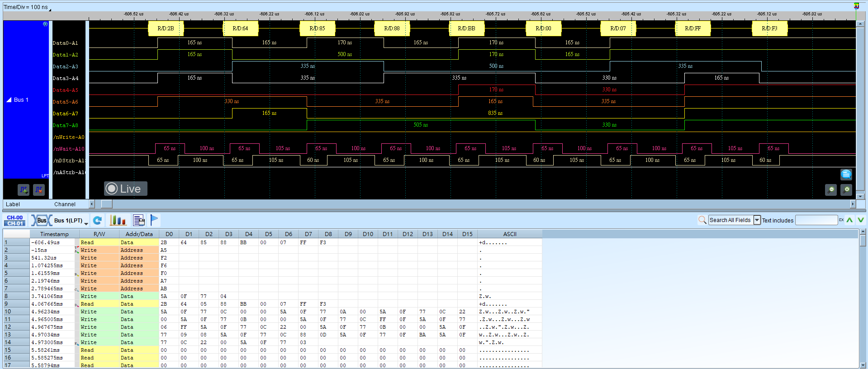
Task: Click the D0 column header
Action: pyautogui.click(x=169, y=234)
